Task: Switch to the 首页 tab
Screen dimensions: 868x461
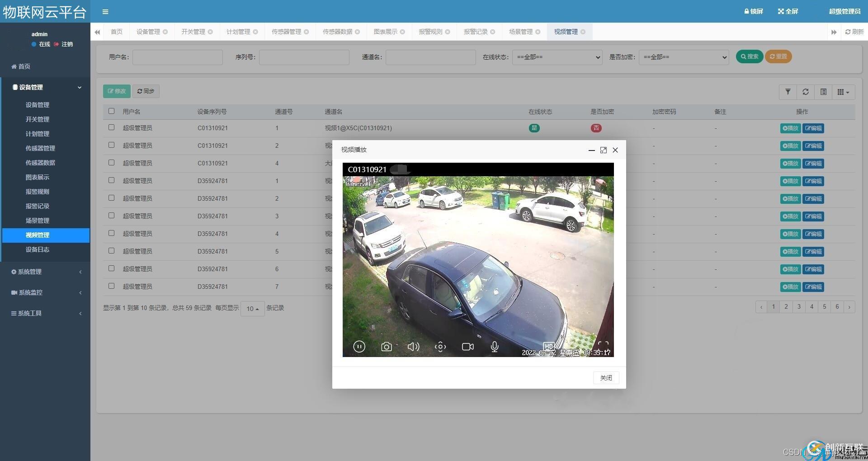Action: [117, 32]
